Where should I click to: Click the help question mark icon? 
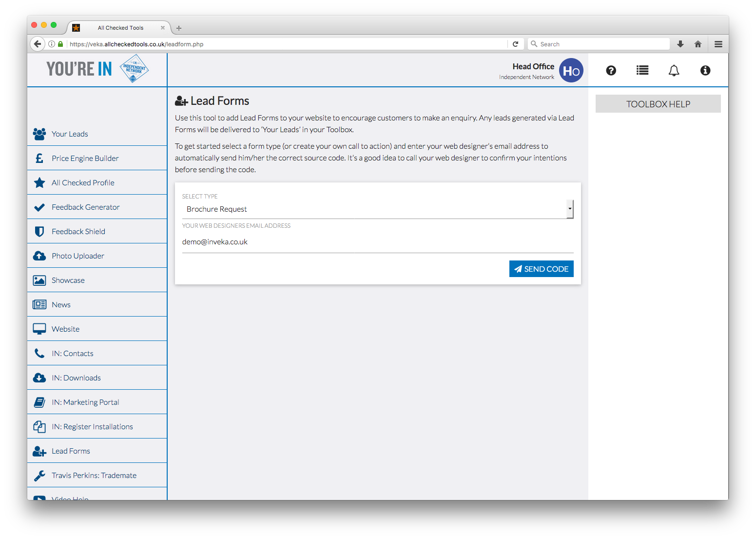click(611, 71)
